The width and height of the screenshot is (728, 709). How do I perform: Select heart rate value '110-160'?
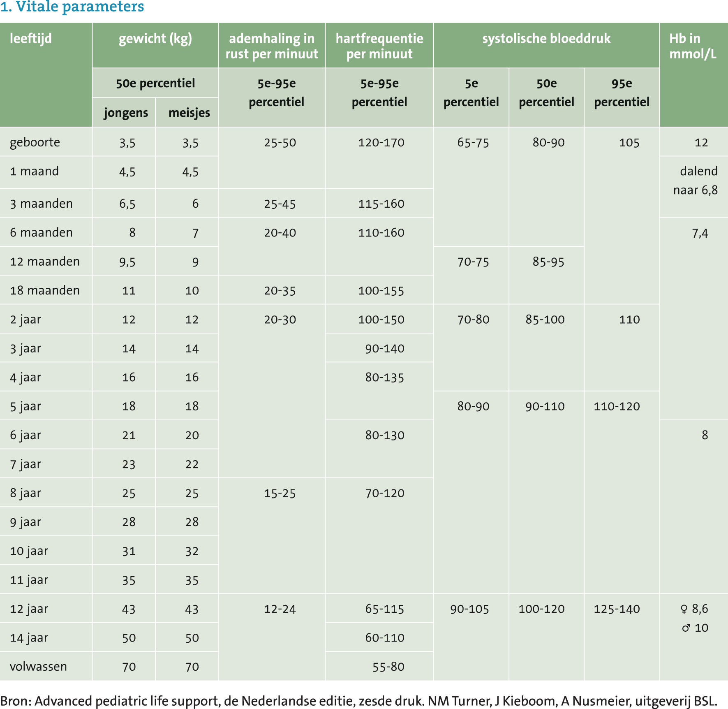(381, 233)
